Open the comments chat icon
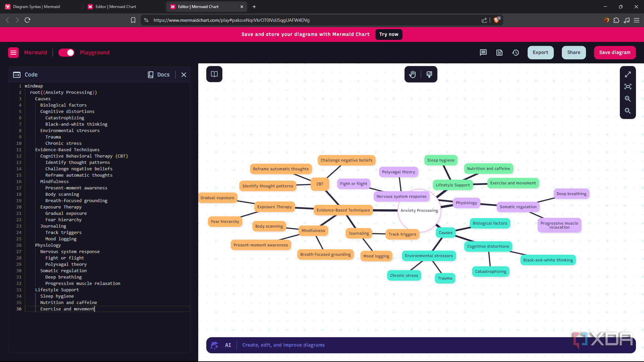The width and height of the screenshot is (644, 362). coord(483,53)
